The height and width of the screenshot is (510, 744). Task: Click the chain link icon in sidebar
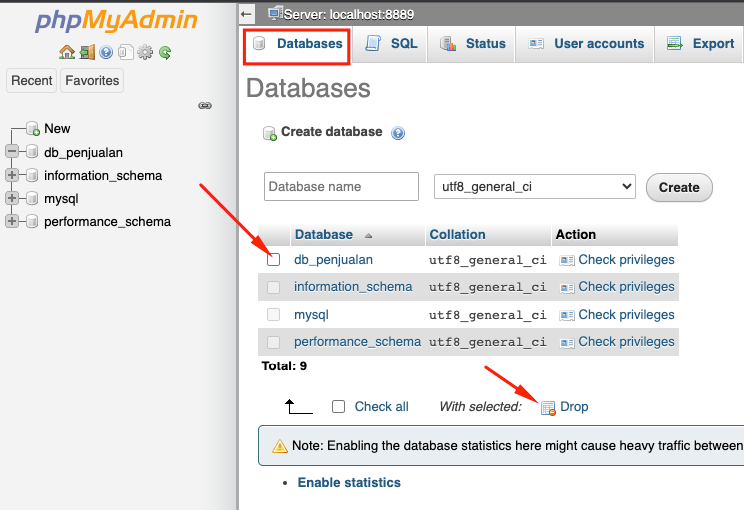point(205,105)
